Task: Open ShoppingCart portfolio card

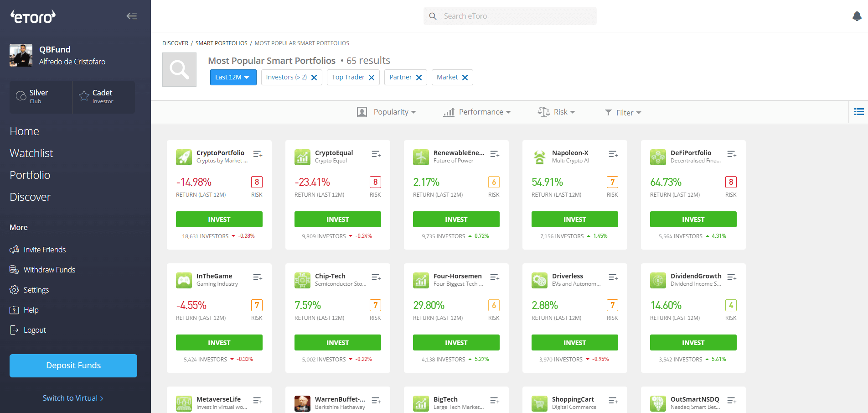Action: 575,400
